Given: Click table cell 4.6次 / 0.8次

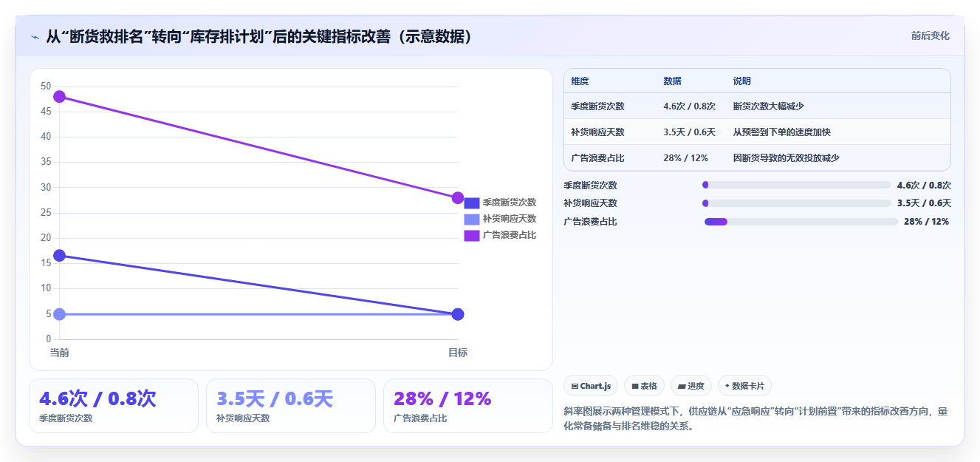Looking at the screenshot, I should click(690, 106).
